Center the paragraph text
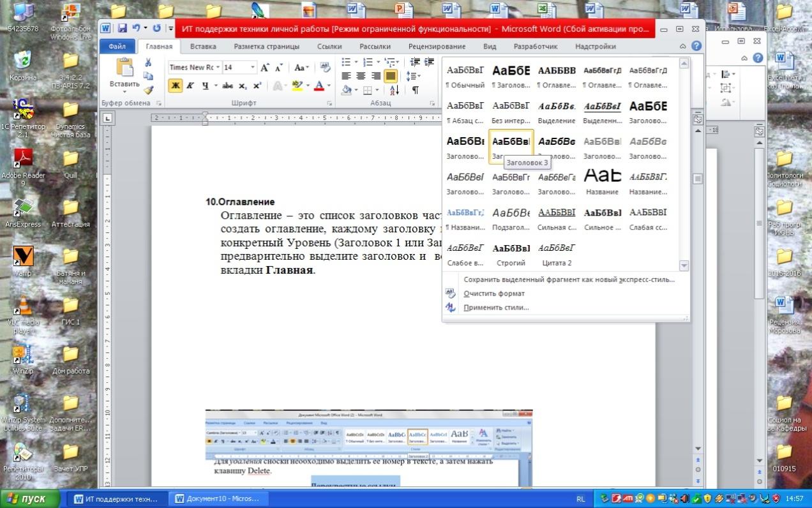The width and height of the screenshot is (812, 508). (361, 76)
